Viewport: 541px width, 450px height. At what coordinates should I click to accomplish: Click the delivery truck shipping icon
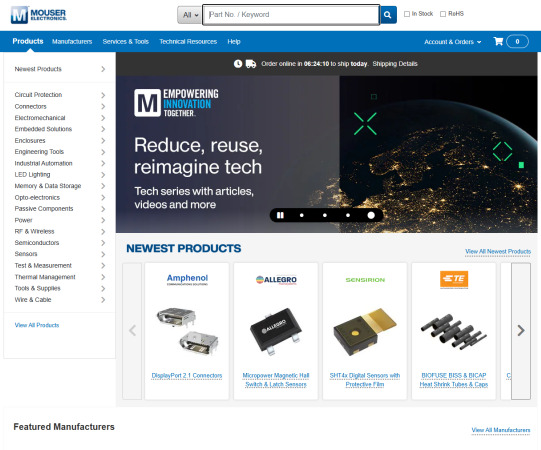tap(251, 64)
